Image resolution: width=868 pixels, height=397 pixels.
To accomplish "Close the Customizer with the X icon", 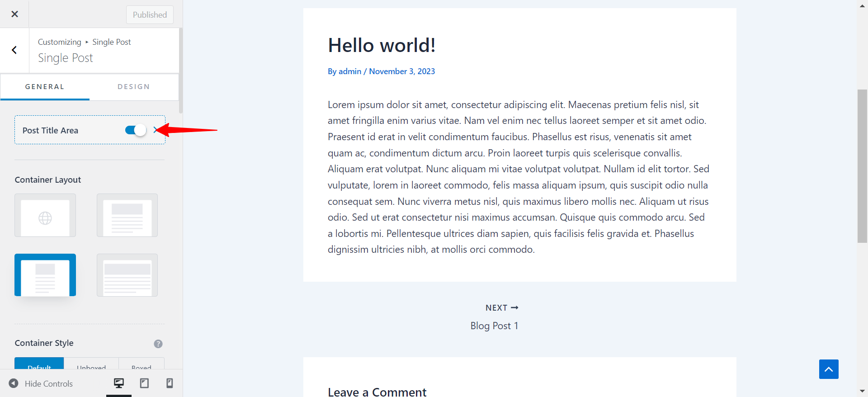I will 14,14.
